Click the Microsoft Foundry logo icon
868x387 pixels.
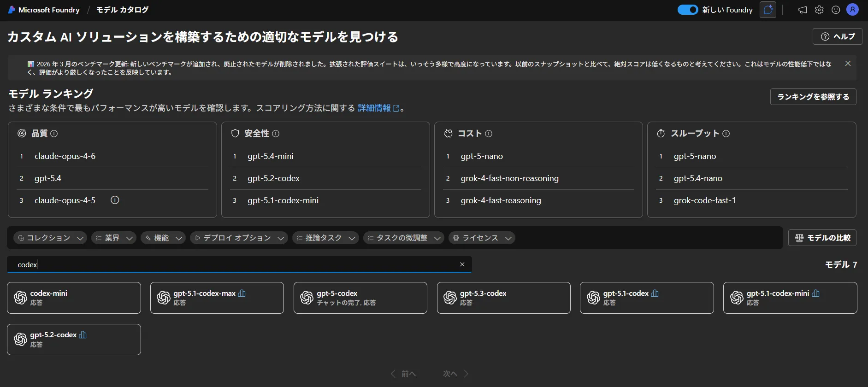coord(12,10)
